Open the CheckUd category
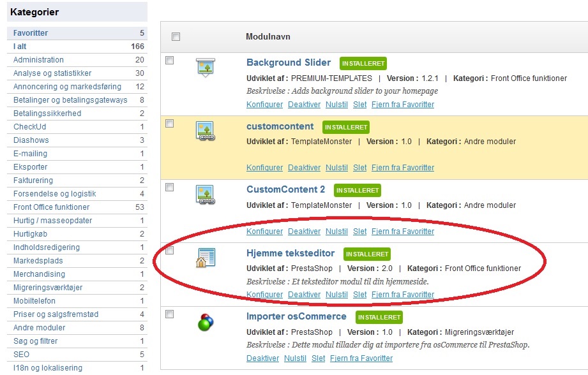Viewport: 588px width, 375px height. point(77,127)
